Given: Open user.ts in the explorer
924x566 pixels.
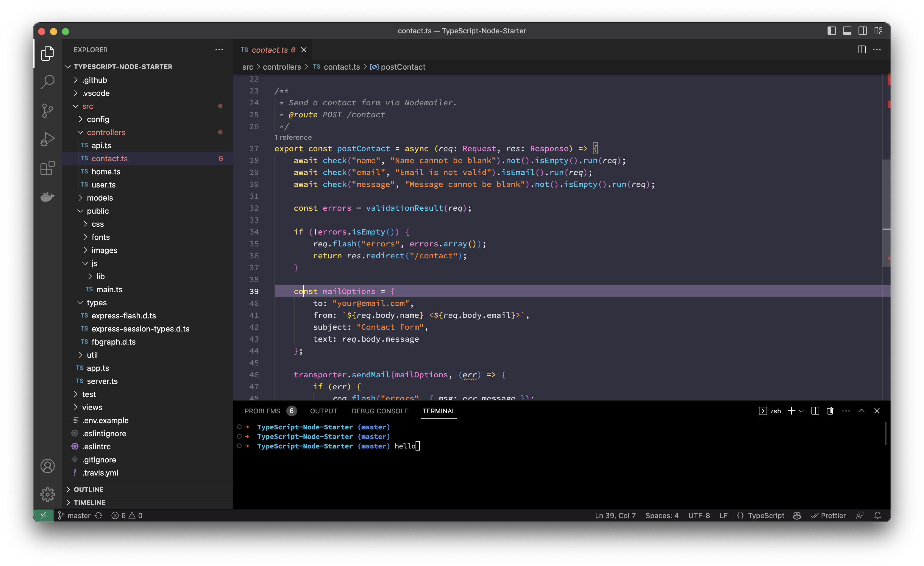Looking at the screenshot, I should (147, 185).
